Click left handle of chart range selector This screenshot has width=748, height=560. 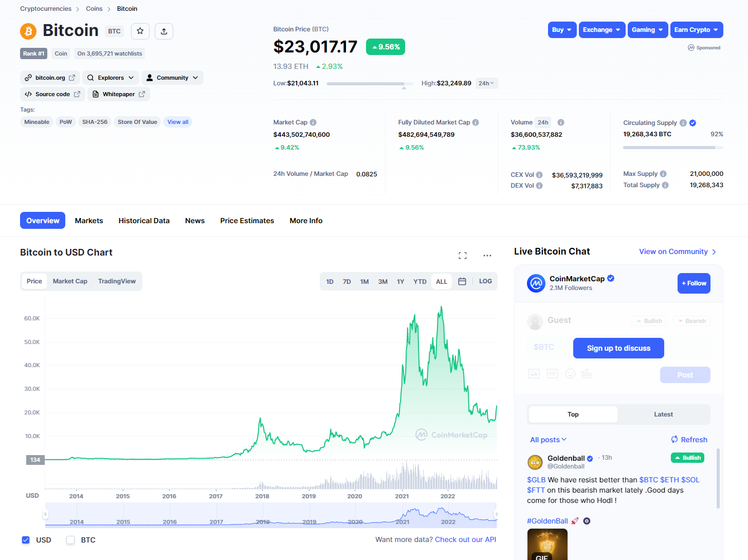click(45, 514)
